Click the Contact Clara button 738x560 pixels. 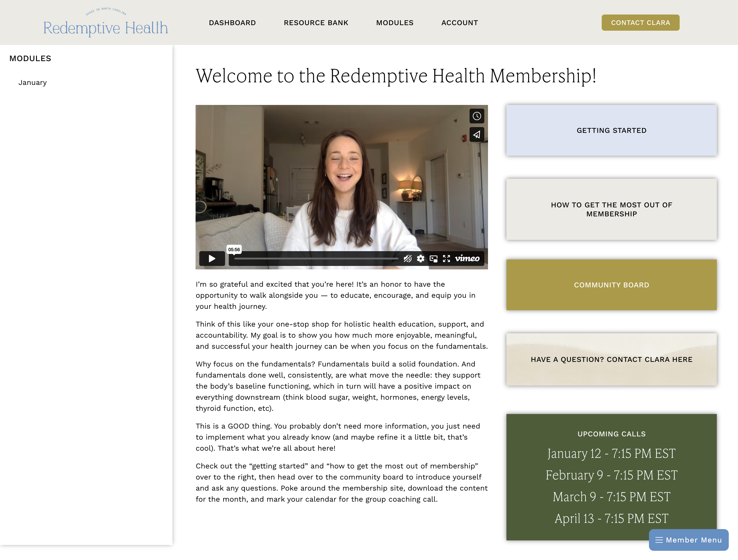[x=640, y=23]
